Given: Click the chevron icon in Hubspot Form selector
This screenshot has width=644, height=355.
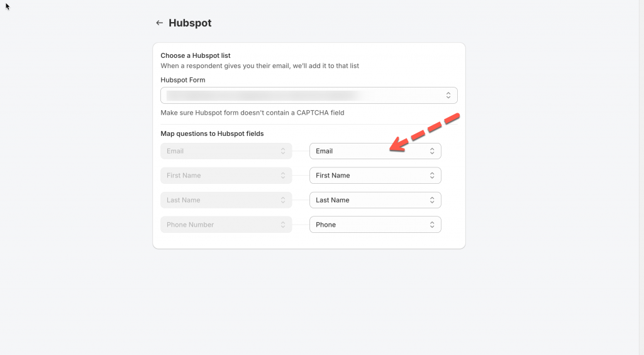Looking at the screenshot, I should pyautogui.click(x=448, y=96).
